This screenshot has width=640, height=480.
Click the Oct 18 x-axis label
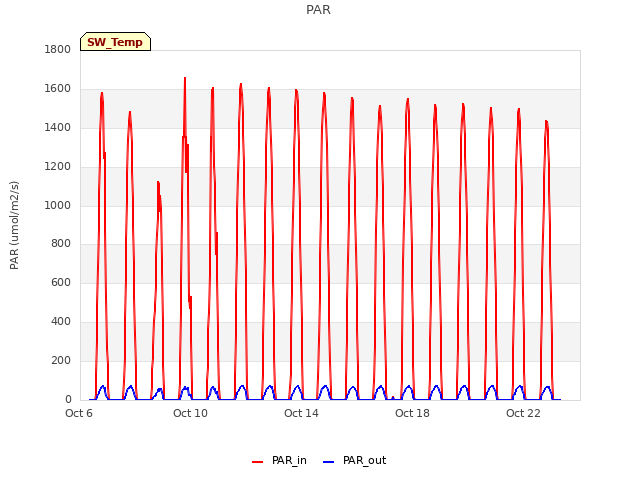(x=412, y=413)
